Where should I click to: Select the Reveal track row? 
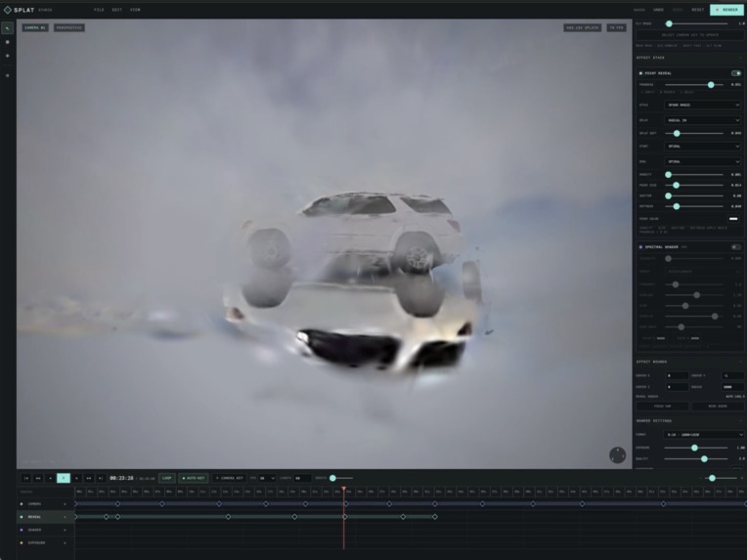(x=46, y=517)
